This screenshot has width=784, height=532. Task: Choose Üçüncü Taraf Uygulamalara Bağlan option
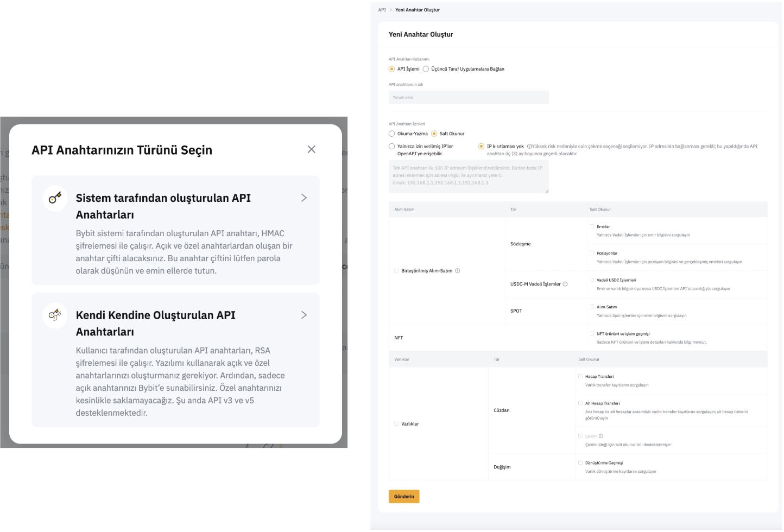pos(426,69)
